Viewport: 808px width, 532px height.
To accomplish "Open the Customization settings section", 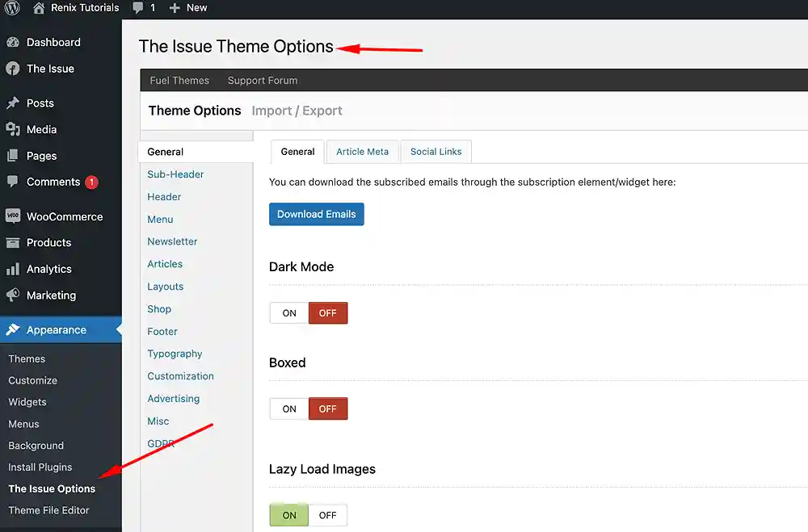I will pyautogui.click(x=180, y=376).
